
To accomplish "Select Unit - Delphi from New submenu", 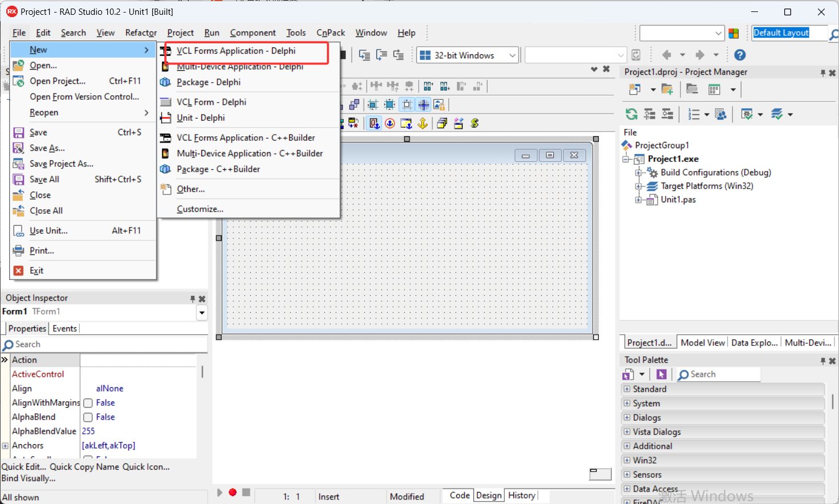I will 250,118.
